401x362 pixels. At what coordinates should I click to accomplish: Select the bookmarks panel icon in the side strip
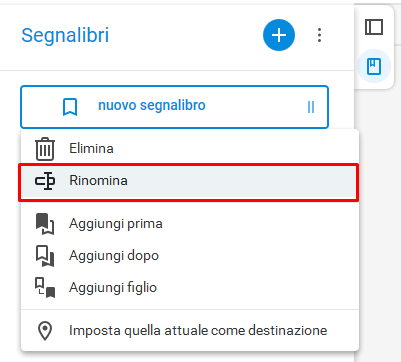[374, 66]
